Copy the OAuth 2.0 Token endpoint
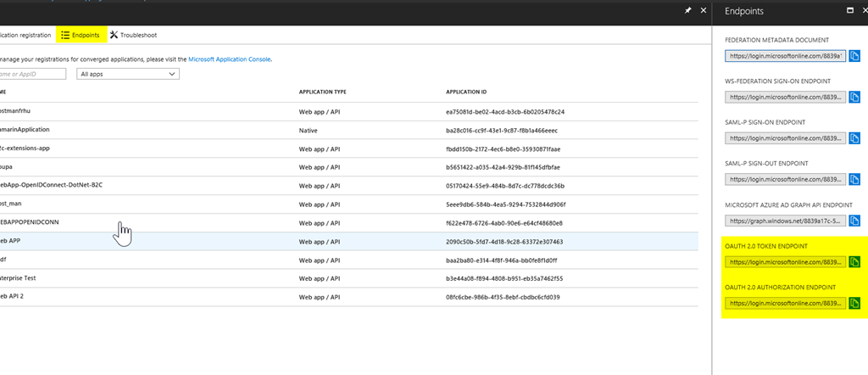Viewport: 868px width, 375px height. (x=854, y=261)
